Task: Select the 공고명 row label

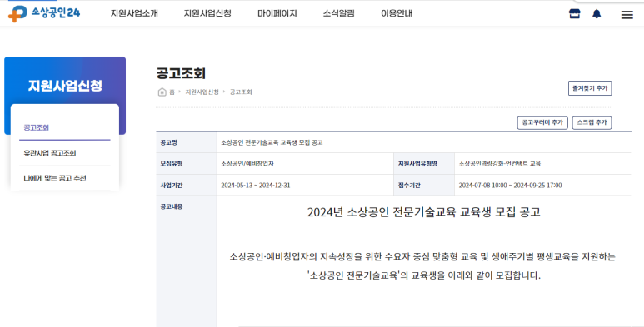Action: tap(168, 143)
